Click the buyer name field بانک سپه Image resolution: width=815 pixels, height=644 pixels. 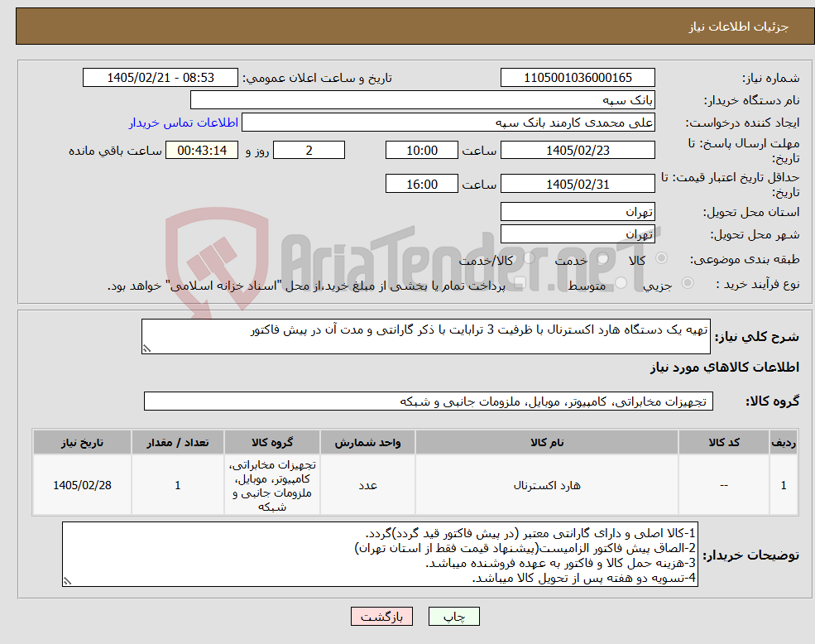pos(423,100)
